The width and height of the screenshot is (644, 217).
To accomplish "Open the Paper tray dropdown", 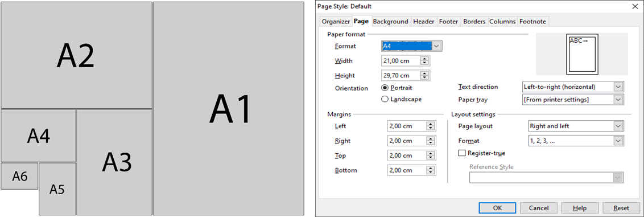I will (572, 100).
